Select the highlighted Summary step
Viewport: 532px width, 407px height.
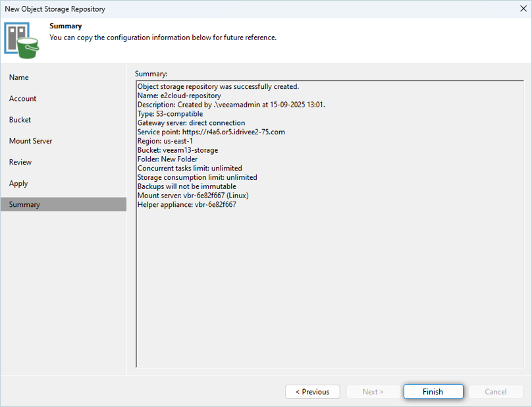pos(25,205)
